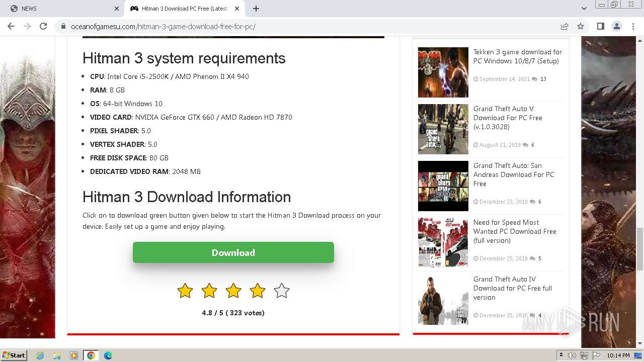This screenshot has width=644, height=362.
Task: Rate four stars on the rating
Action: [x=258, y=291]
